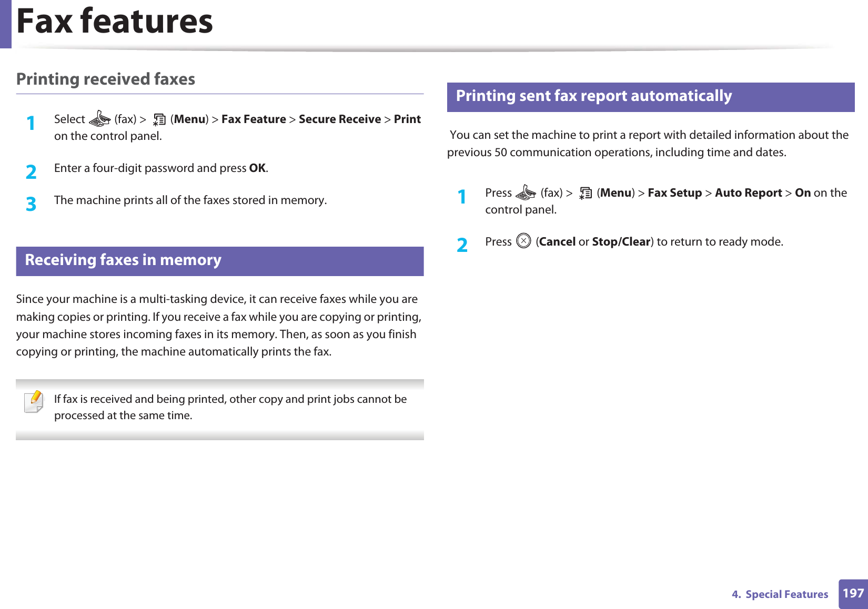Click the bold Fax Setup text

(x=674, y=193)
